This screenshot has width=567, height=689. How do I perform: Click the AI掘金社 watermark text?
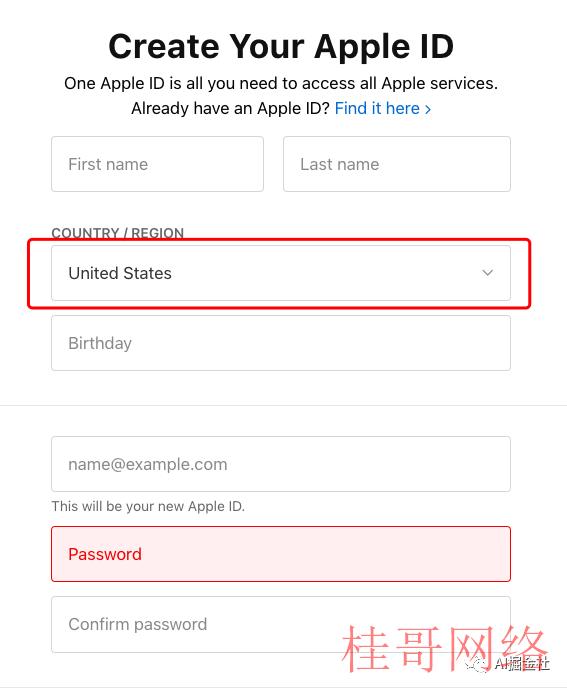(x=522, y=663)
